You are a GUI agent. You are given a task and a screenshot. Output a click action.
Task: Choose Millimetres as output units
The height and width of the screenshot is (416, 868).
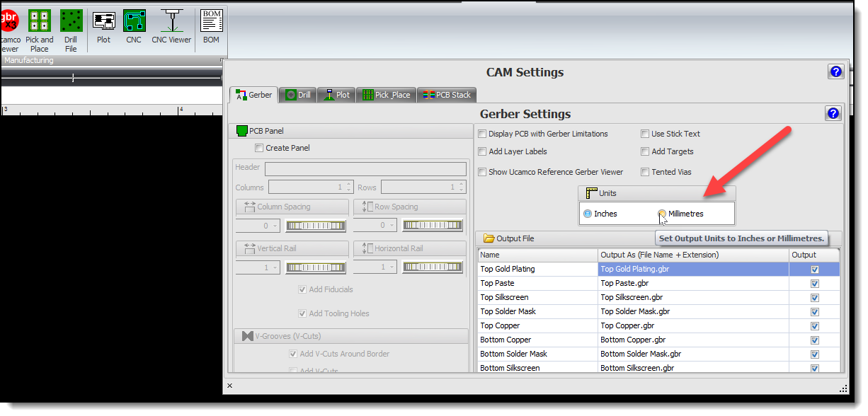point(662,214)
